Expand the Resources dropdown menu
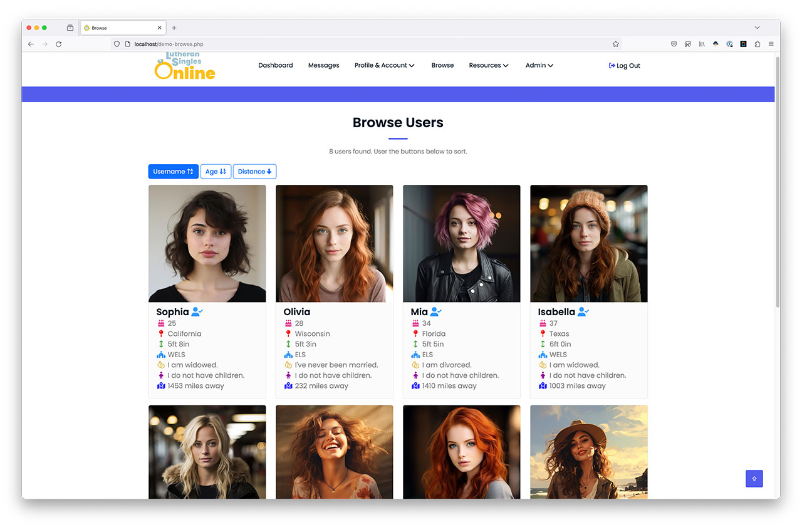 coord(489,65)
